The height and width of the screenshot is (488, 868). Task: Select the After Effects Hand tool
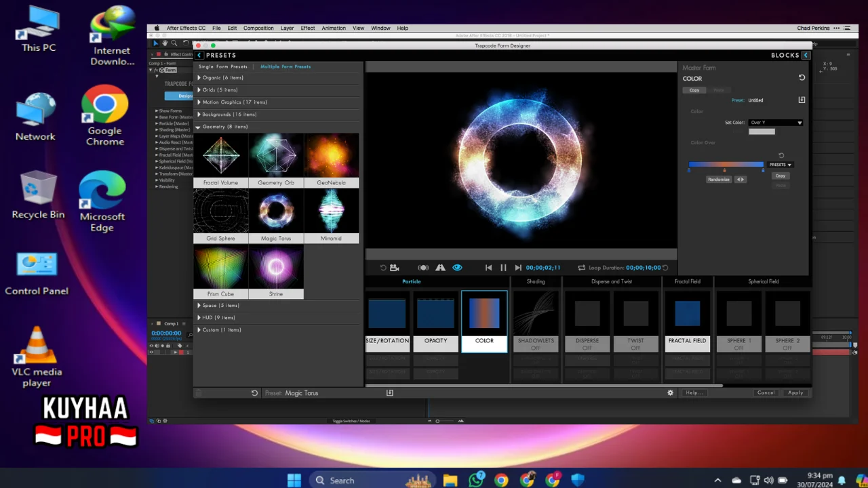tap(164, 43)
